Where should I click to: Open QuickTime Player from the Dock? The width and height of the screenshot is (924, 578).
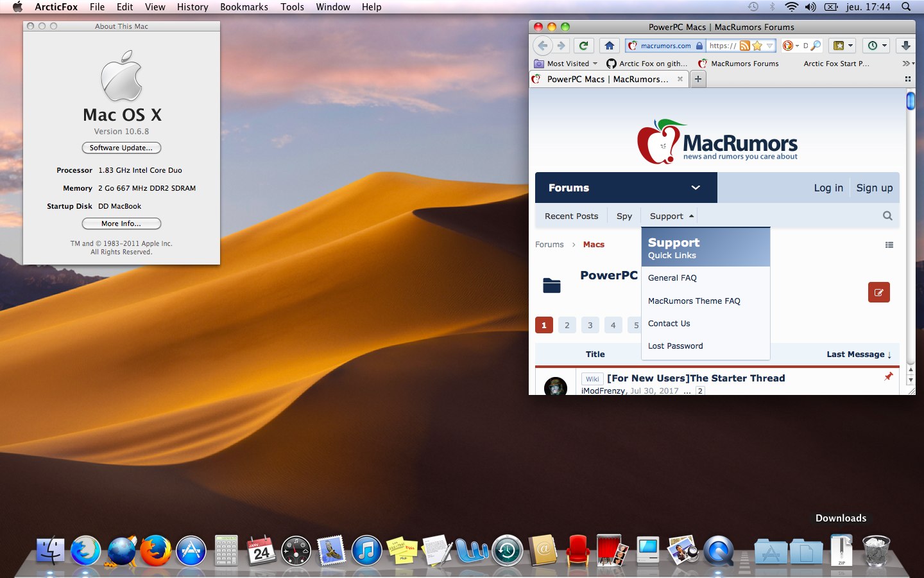[719, 551]
